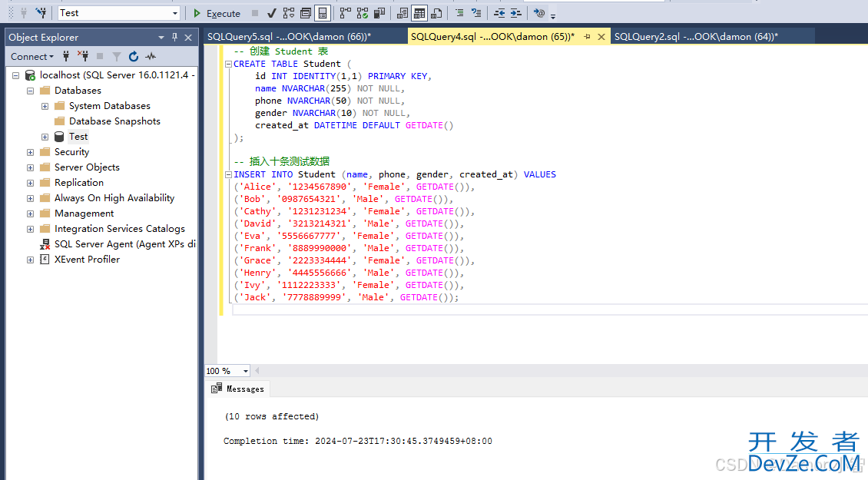Expand the Replication node
The width and height of the screenshot is (868, 480).
point(31,183)
